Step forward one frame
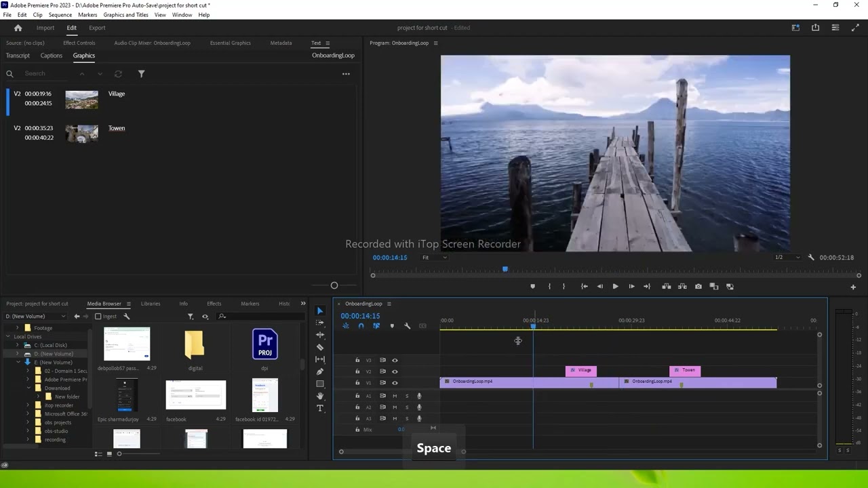868x488 pixels. pos(631,287)
